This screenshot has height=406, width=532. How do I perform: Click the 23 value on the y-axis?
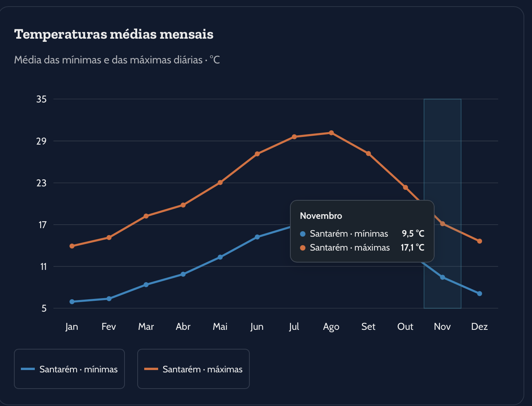[x=41, y=183]
